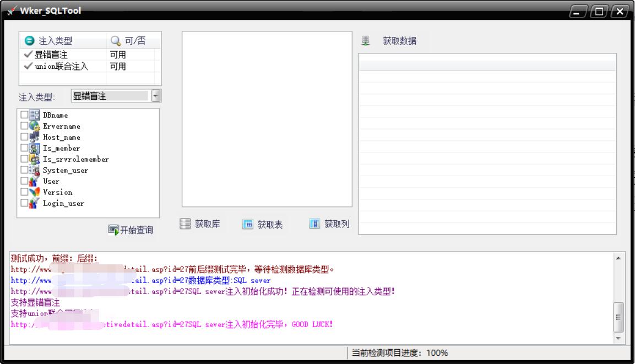Click the 当前检测项目进度: 100% status text
Viewport: 635px width, 364px height.
(x=400, y=352)
